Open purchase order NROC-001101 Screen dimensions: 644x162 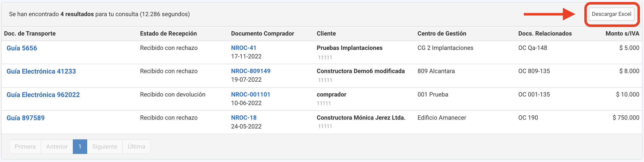point(251,94)
